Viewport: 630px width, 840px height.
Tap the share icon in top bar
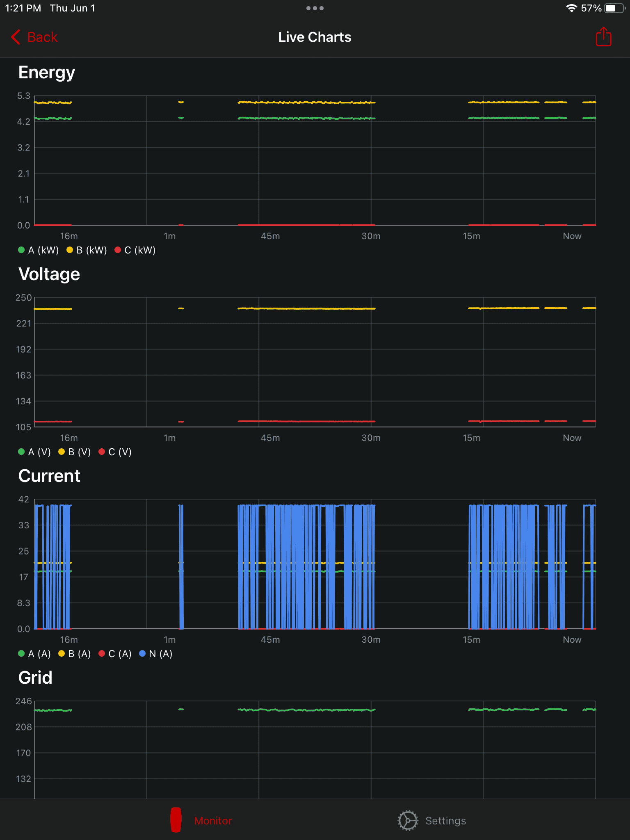pos(603,37)
